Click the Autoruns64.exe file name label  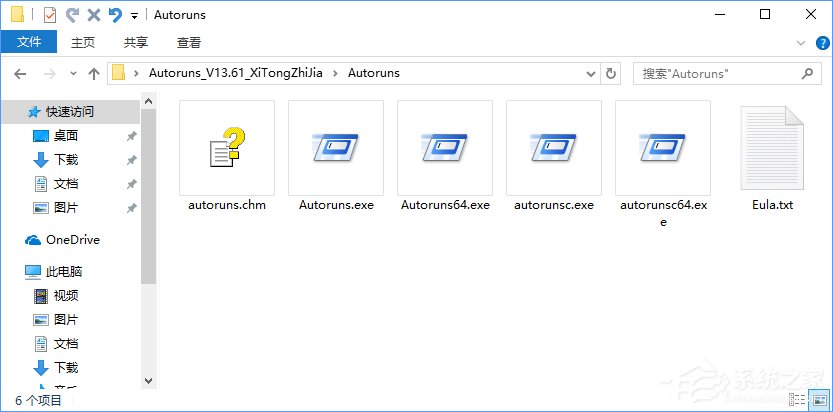click(x=445, y=205)
